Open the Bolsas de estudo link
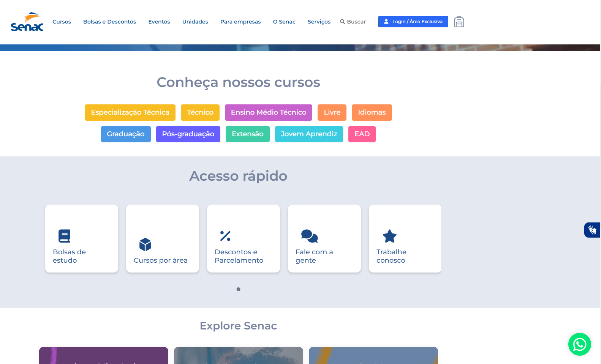 click(x=82, y=238)
